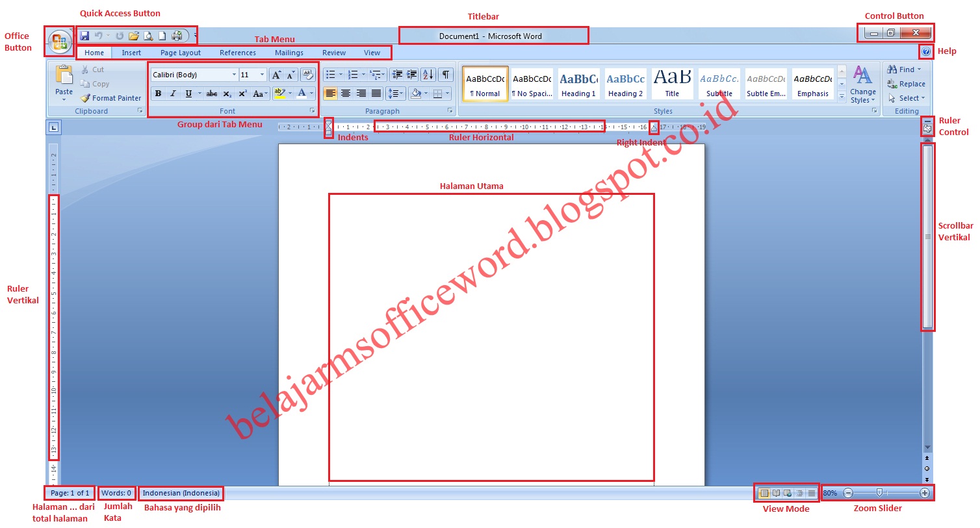
Task: Toggle Align Text Left
Action: [331, 94]
